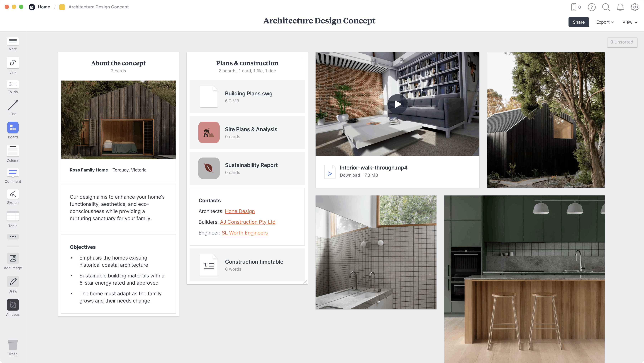Select the Table tool icon
644x363 pixels.
tap(13, 216)
